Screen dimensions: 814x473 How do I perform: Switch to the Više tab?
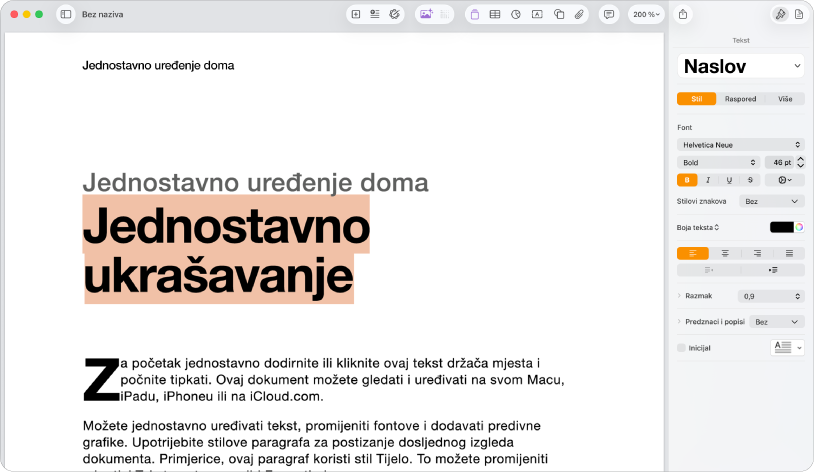click(785, 99)
